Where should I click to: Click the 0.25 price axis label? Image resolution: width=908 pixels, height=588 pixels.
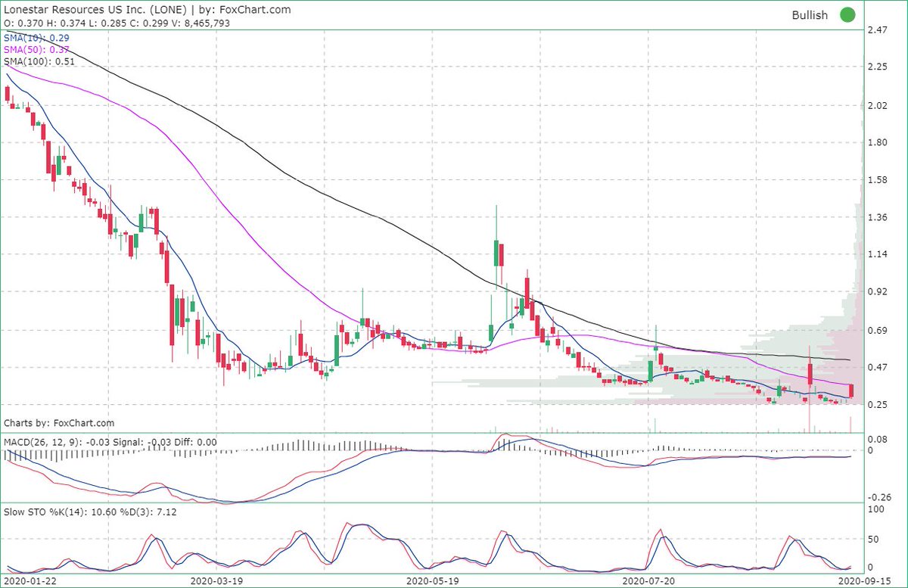pos(878,406)
